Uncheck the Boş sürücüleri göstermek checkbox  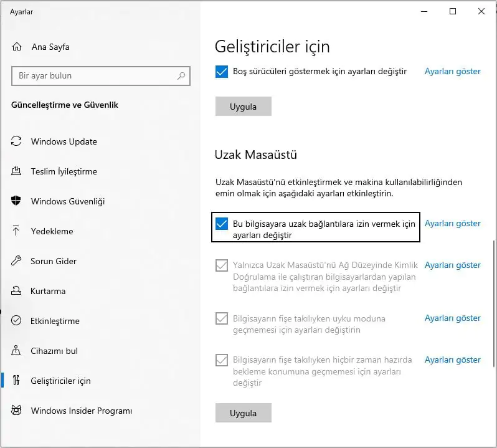coord(221,72)
